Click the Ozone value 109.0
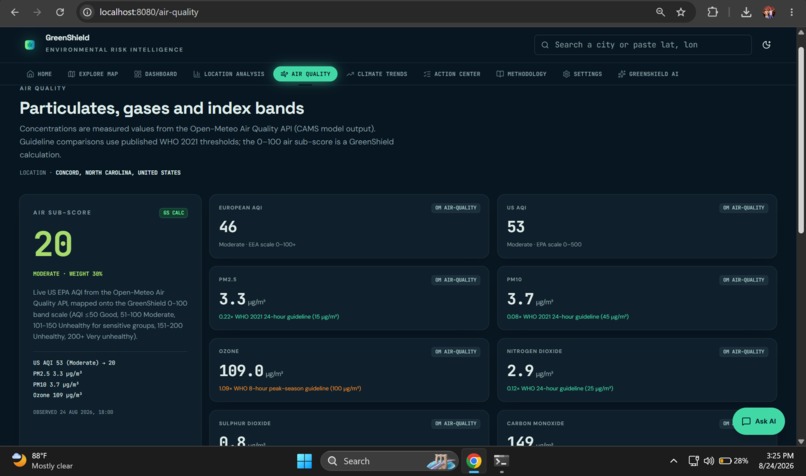 [x=241, y=371]
